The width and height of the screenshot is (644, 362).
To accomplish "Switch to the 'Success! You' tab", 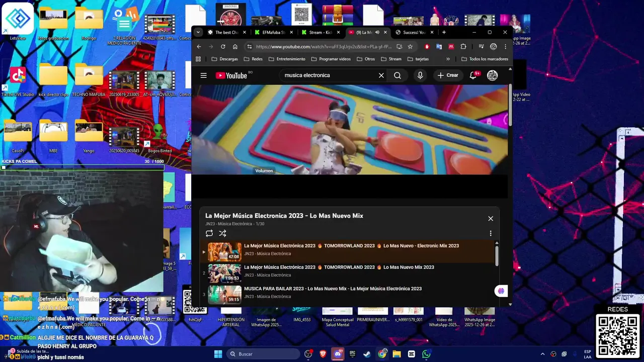I will (415, 32).
